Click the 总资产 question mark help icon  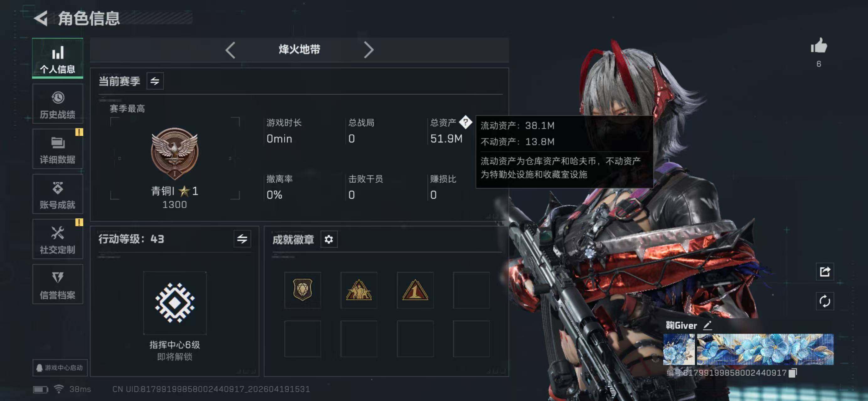pyautogui.click(x=465, y=122)
